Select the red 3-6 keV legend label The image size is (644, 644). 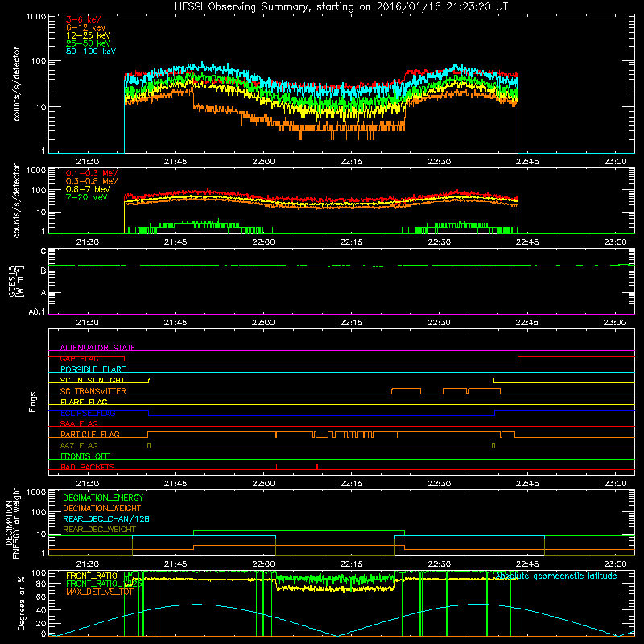coord(83,19)
